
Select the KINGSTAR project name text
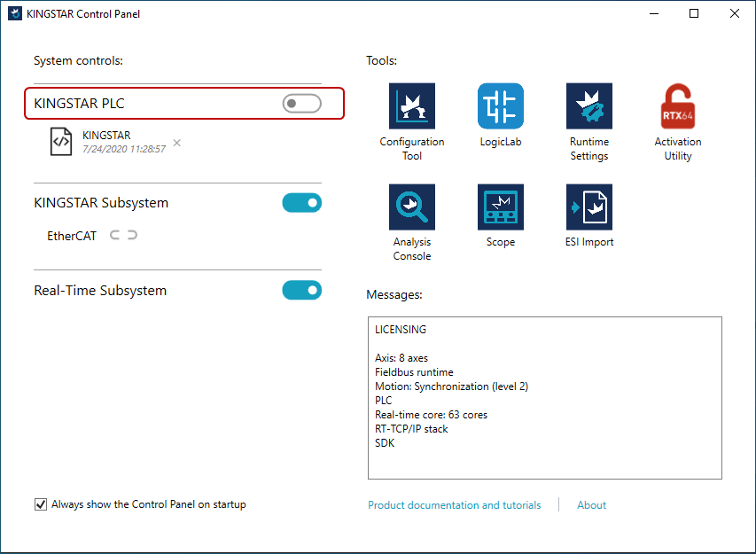[x=106, y=136]
